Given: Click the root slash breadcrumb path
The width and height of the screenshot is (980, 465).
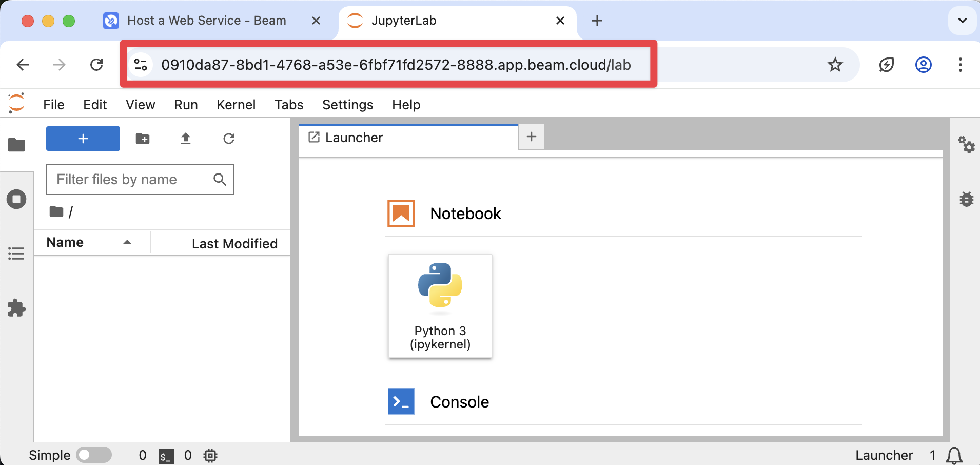Looking at the screenshot, I should 71,212.
